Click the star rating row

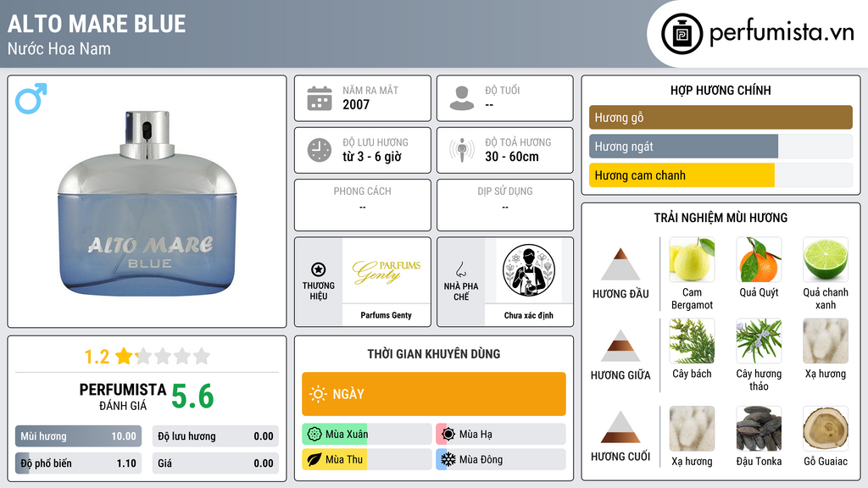[x=147, y=357]
